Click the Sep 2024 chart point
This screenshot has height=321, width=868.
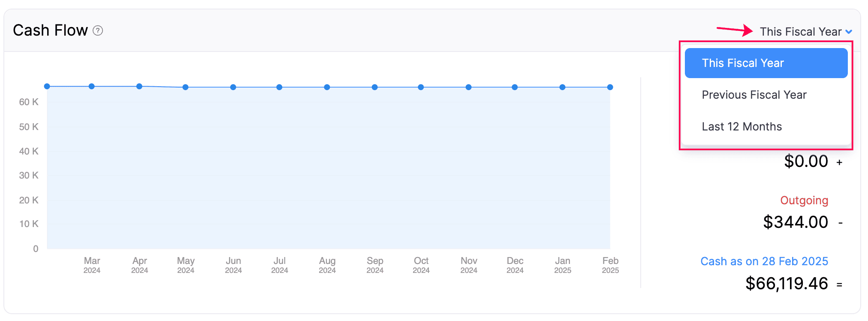375,87
